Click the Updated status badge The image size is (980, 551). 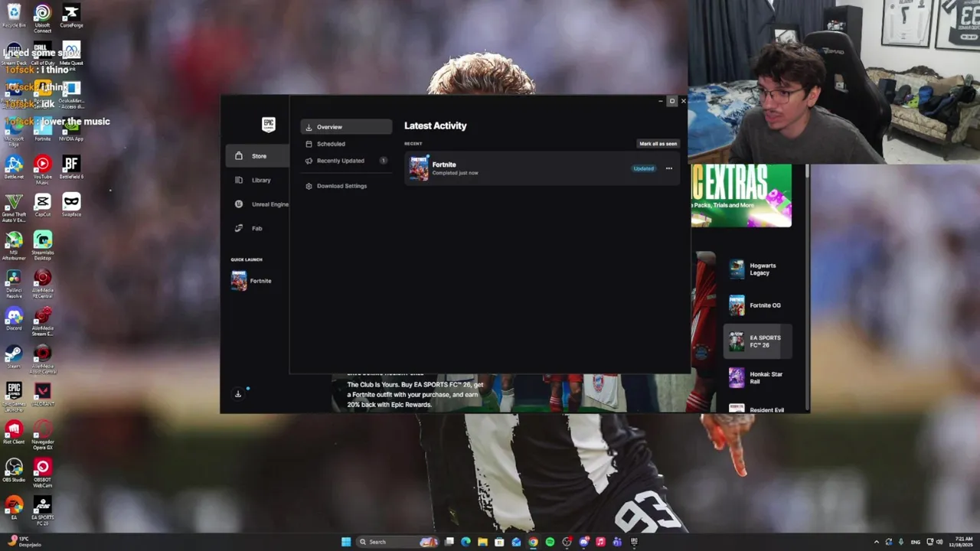click(644, 168)
